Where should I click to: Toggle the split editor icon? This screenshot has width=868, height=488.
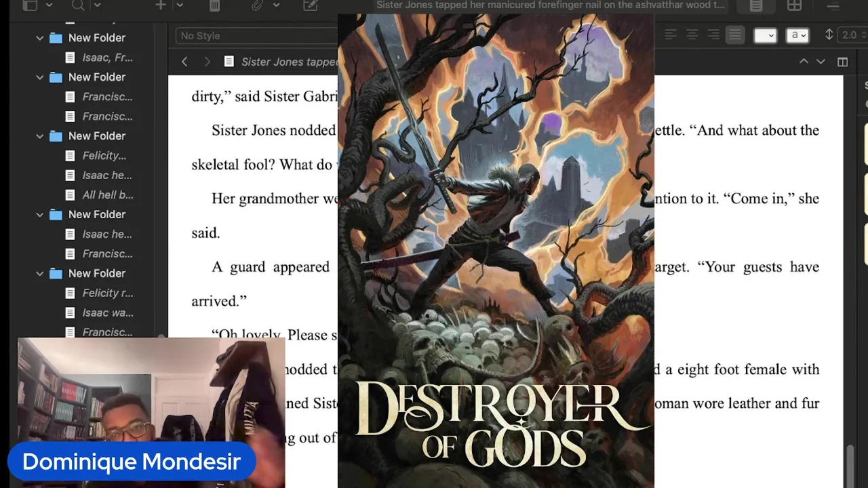click(842, 62)
